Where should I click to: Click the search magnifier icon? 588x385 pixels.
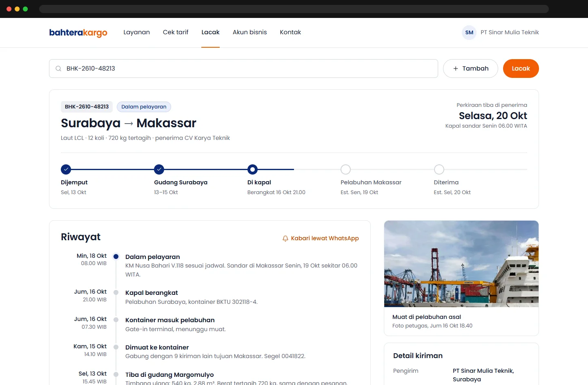pos(58,69)
